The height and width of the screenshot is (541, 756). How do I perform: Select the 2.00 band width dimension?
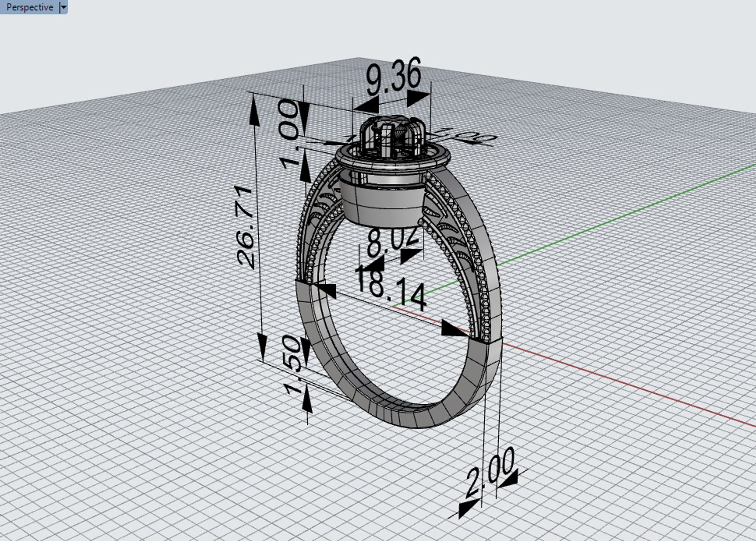[x=490, y=472]
